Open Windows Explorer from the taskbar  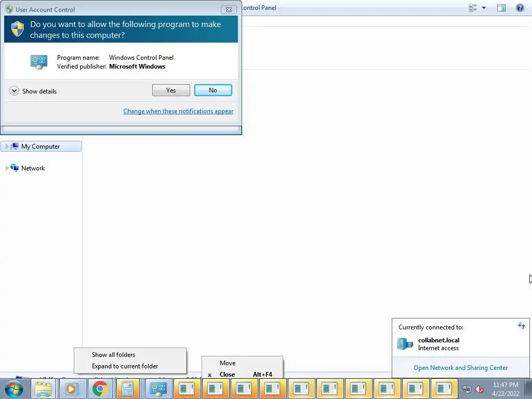[x=43, y=389]
